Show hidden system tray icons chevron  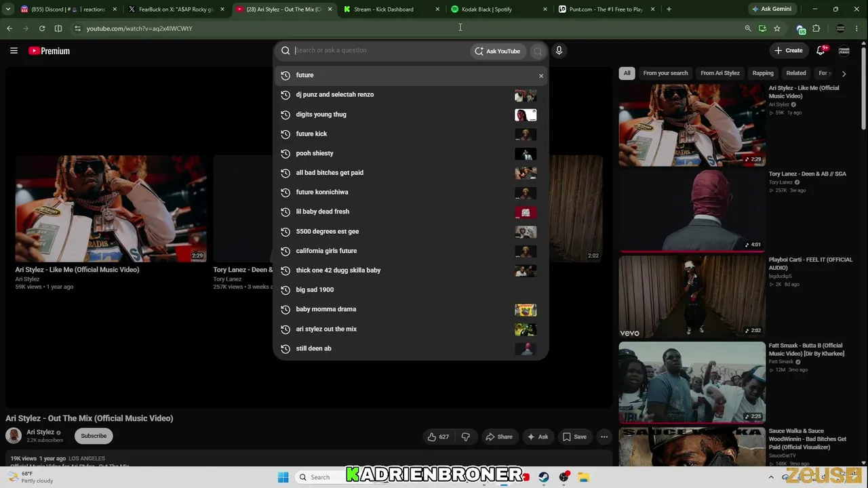coord(771,477)
